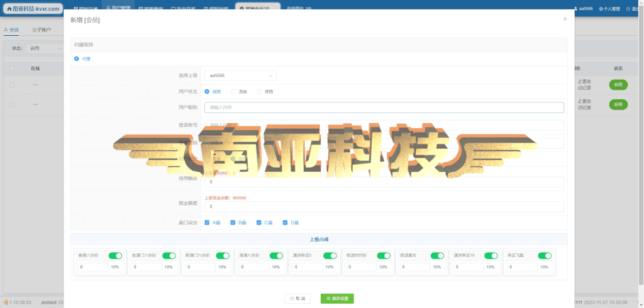Toggle the 新澳门六合彩 switch
This screenshot has width=644, height=308.
click(x=223, y=255)
